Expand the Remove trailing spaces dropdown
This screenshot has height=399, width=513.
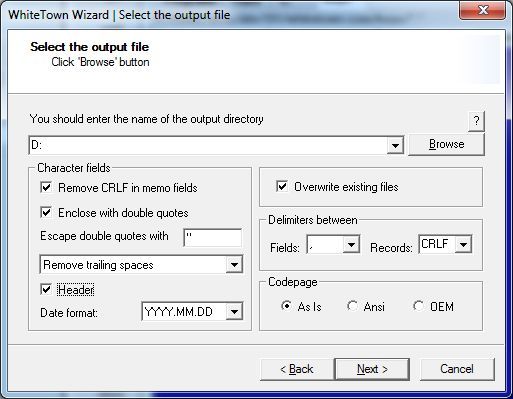tap(234, 265)
